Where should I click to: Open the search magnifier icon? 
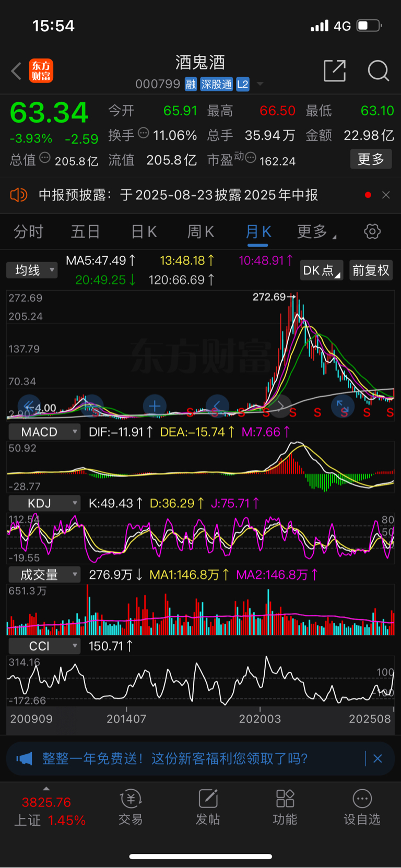pyautogui.click(x=379, y=70)
